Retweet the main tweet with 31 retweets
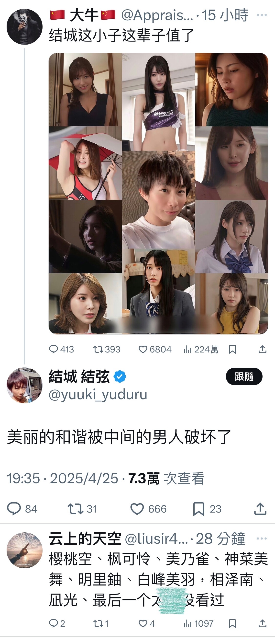 (82, 509)
